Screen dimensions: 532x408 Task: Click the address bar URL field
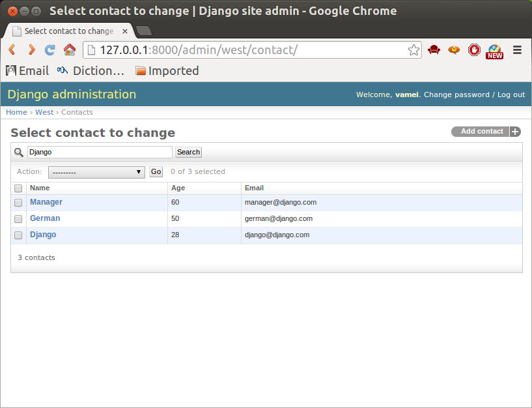click(251, 50)
